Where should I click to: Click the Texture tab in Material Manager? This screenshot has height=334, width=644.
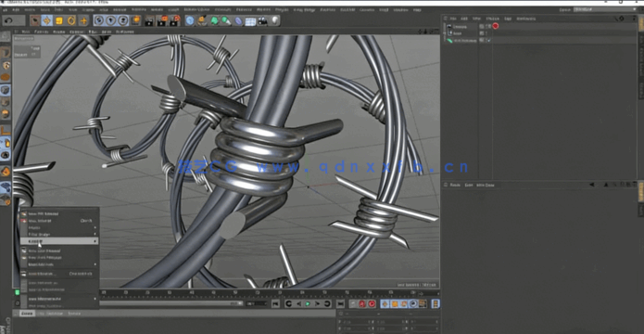(74, 314)
